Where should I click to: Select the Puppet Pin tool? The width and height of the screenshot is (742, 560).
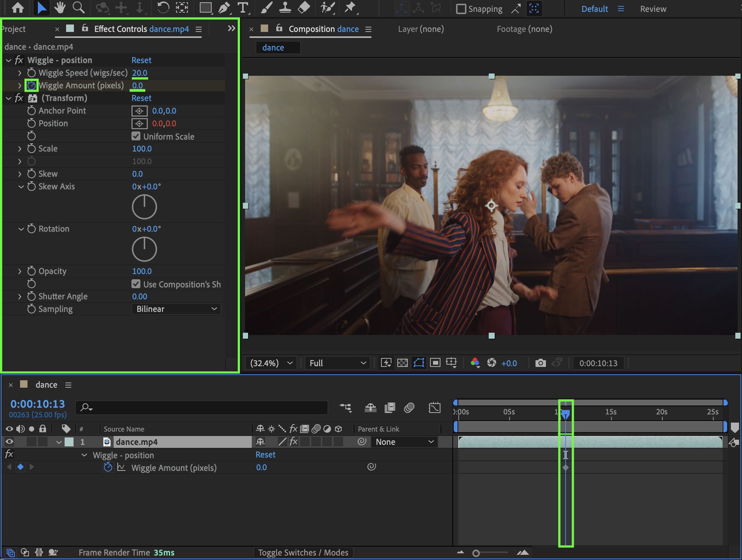(350, 7)
